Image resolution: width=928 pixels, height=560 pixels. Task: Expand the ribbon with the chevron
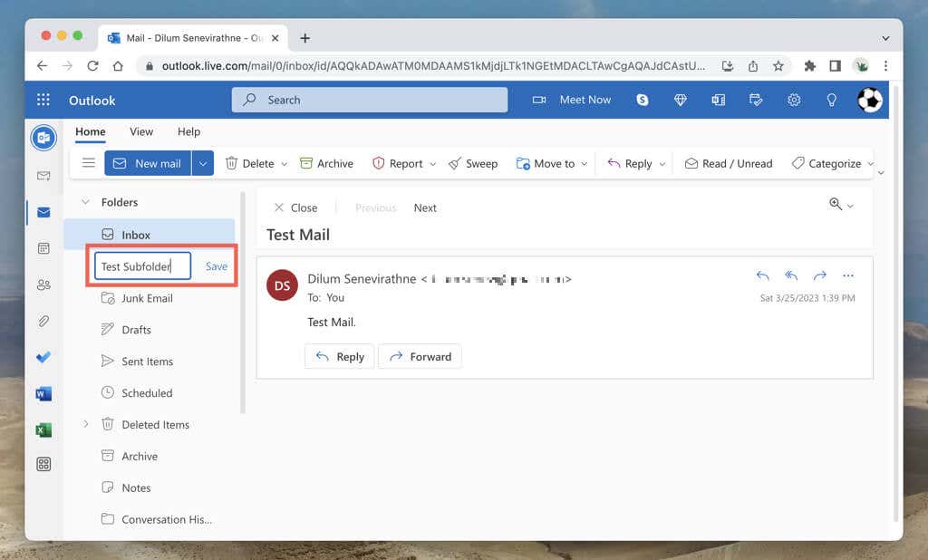(881, 173)
